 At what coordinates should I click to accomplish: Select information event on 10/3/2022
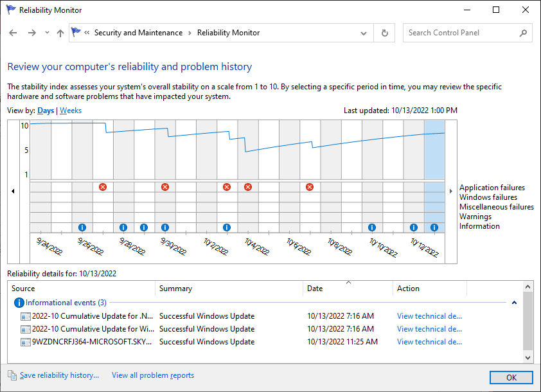227,227
